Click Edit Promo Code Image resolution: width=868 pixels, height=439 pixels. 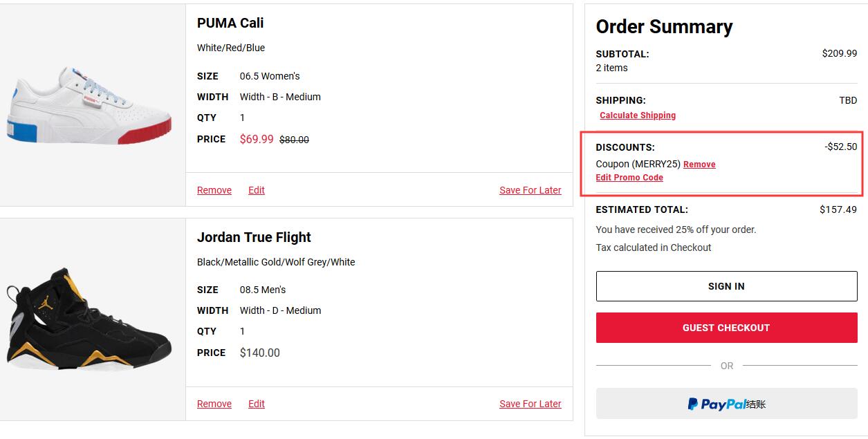pos(629,178)
